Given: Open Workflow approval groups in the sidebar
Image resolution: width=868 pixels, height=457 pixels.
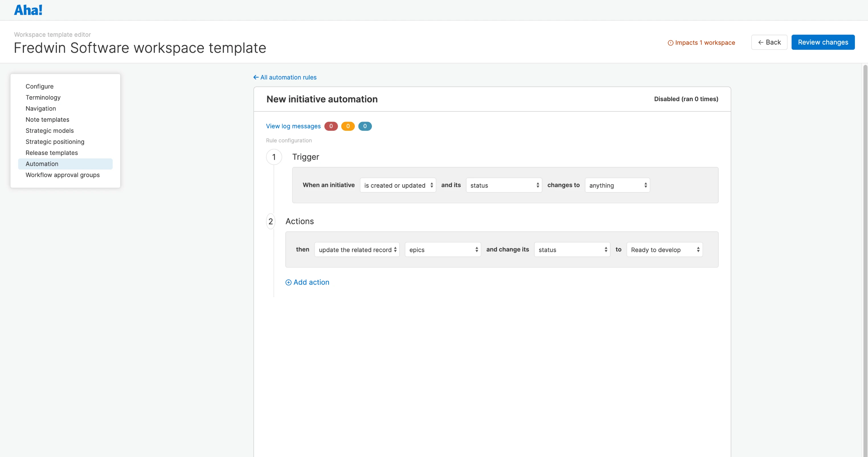Looking at the screenshot, I should [63, 175].
